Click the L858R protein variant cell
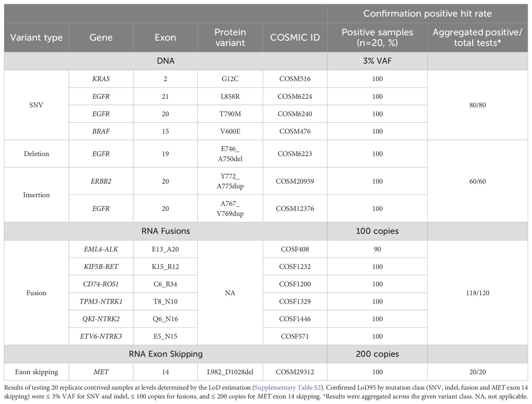 click(x=230, y=96)
